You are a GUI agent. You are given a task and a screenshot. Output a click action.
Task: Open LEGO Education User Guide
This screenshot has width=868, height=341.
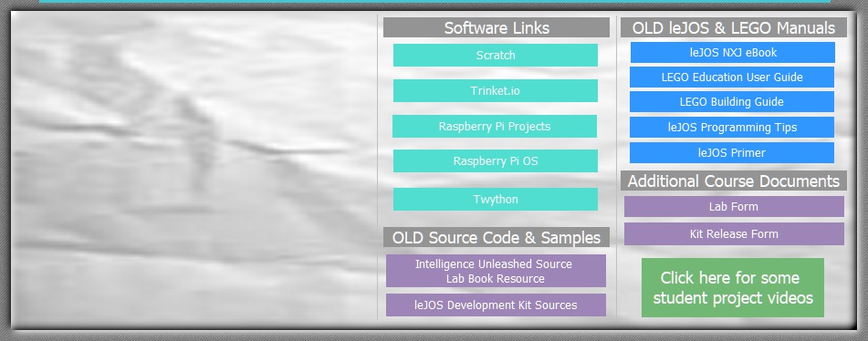tap(732, 77)
